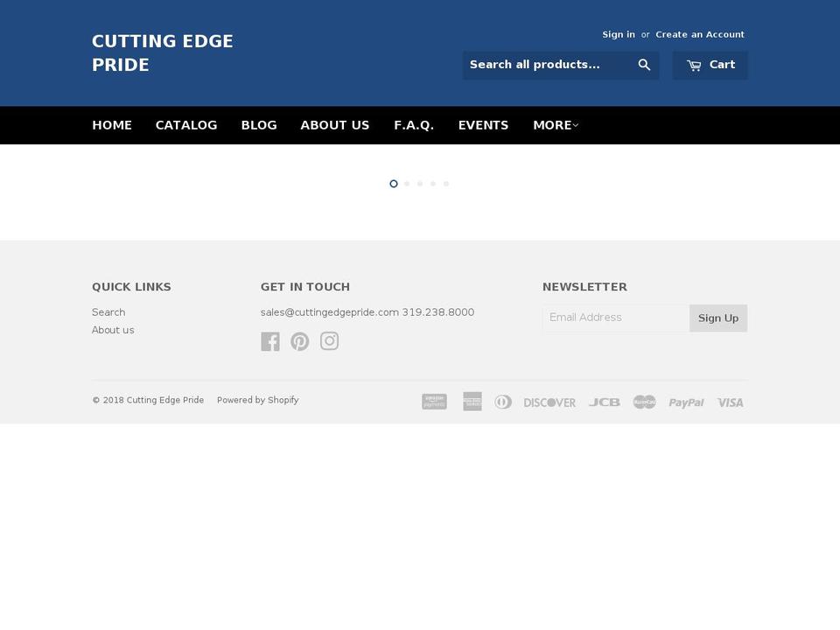Open the ABOUT US menu item
The width and height of the screenshot is (840, 630).
point(335,125)
